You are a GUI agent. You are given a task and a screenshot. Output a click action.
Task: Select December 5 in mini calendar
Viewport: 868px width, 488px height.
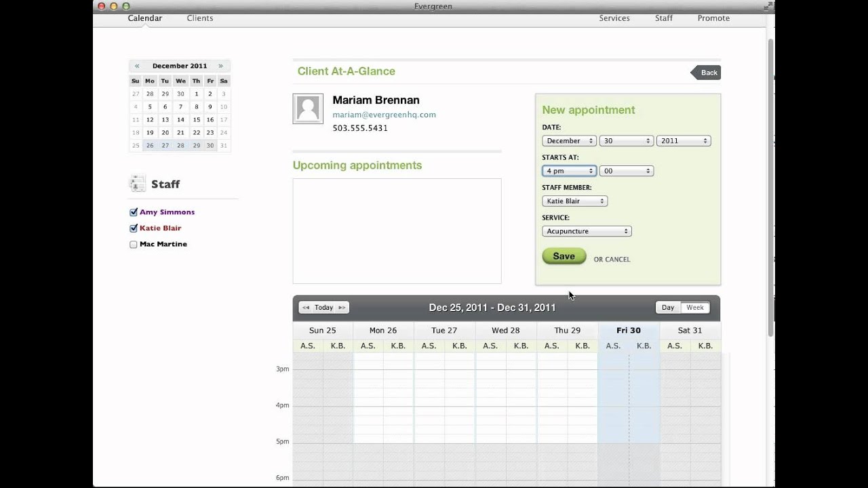coord(150,107)
